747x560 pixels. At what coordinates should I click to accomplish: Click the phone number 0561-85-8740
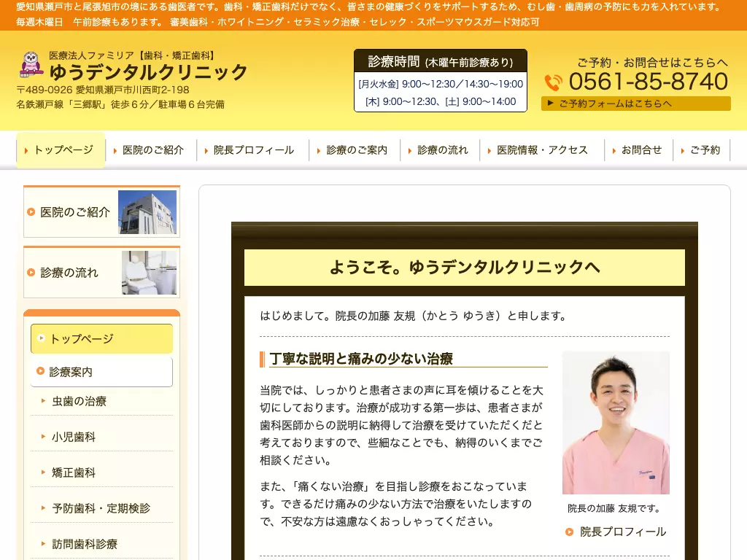click(x=649, y=82)
